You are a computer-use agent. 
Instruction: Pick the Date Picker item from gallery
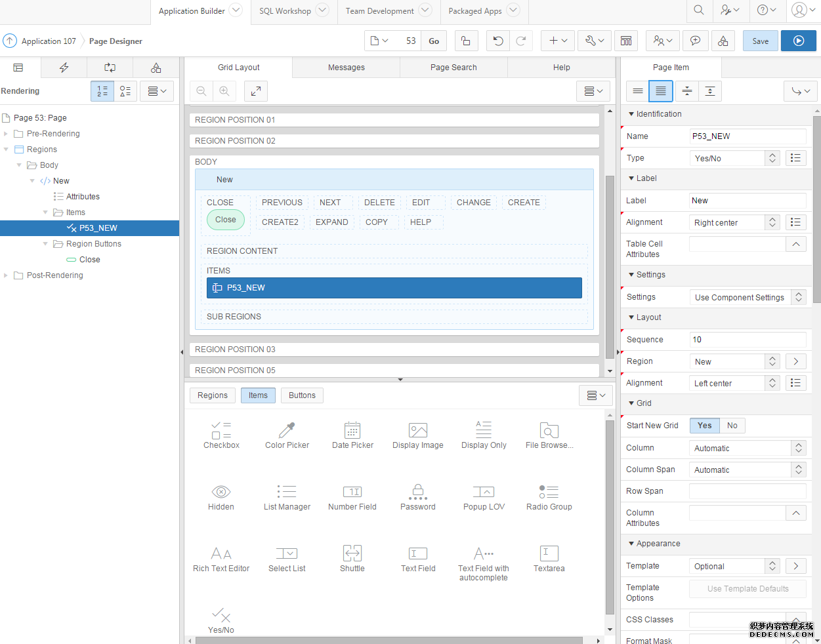352,435
